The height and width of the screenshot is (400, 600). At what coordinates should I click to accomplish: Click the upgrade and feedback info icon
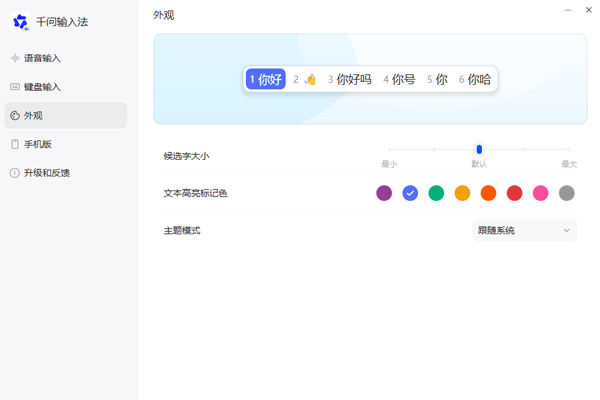(x=15, y=173)
